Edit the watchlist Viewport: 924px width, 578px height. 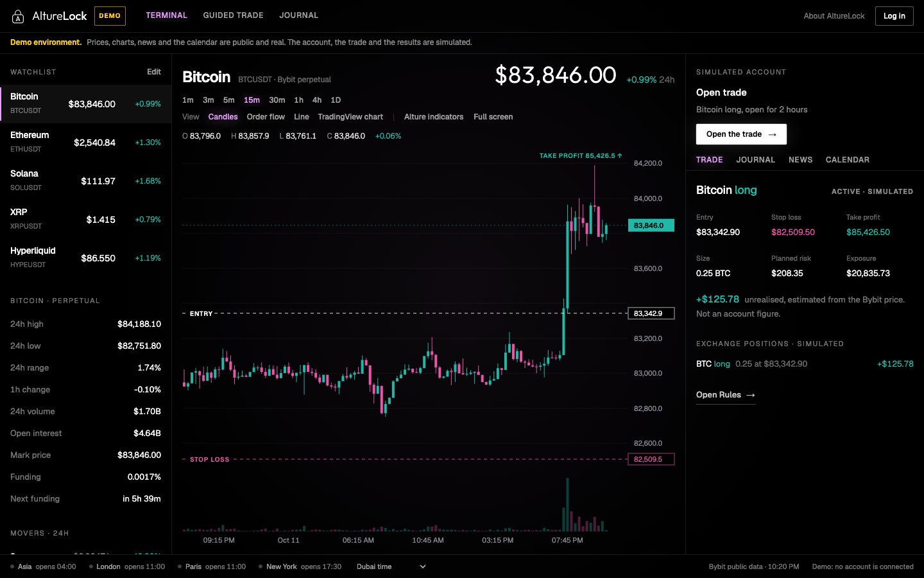(x=154, y=72)
